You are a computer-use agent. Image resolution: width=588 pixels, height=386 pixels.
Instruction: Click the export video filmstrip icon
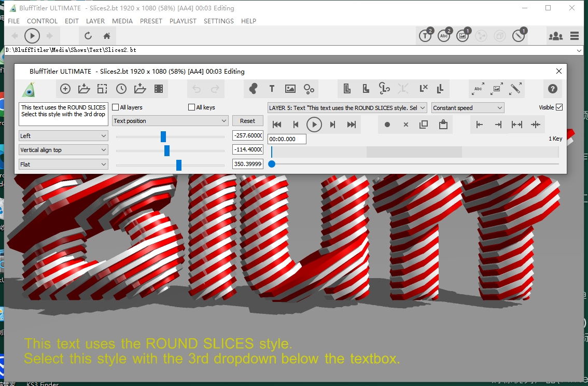coord(159,89)
